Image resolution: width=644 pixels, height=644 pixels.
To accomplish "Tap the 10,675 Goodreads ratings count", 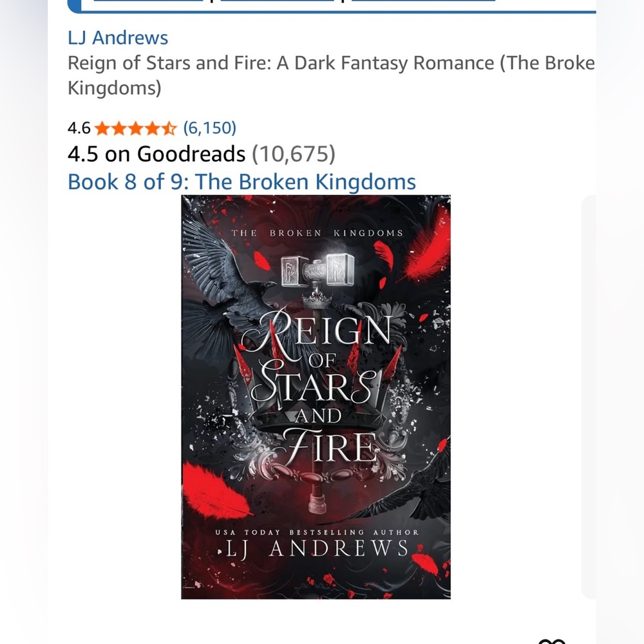I will tap(294, 154).
